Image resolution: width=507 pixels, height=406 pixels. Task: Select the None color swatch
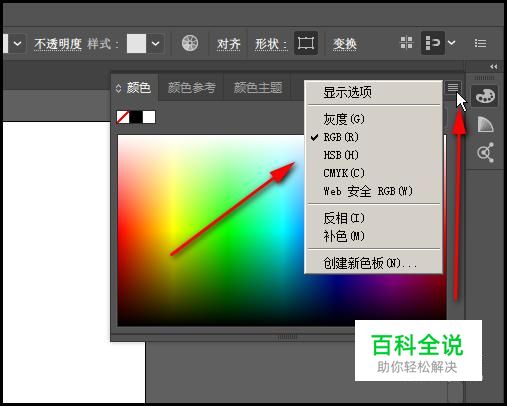click(123, 117)
